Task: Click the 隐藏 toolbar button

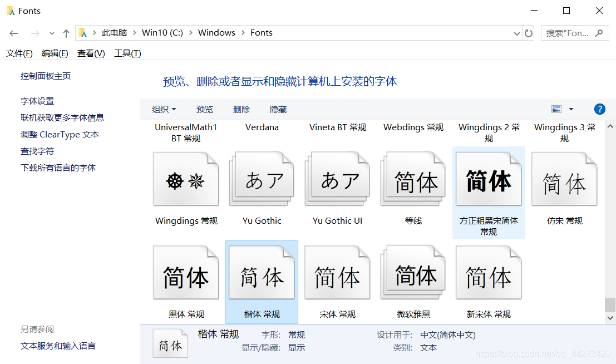Action: 278,109
